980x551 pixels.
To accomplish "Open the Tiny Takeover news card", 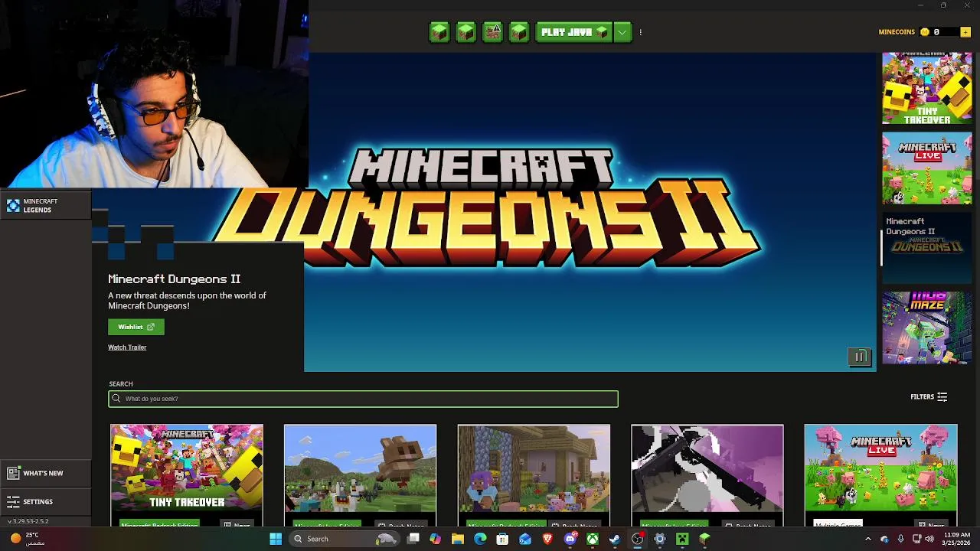I will click(x=186, y=474).
